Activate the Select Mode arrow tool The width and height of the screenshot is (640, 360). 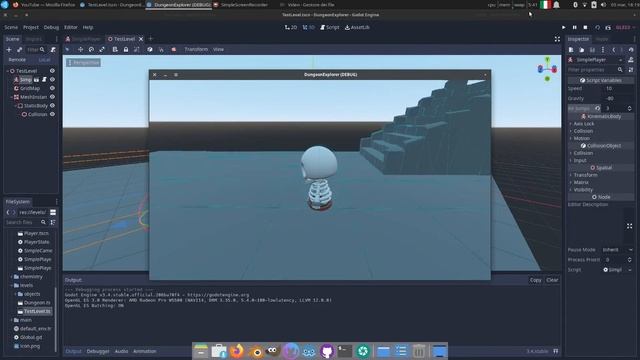click(x=68, y=49)
